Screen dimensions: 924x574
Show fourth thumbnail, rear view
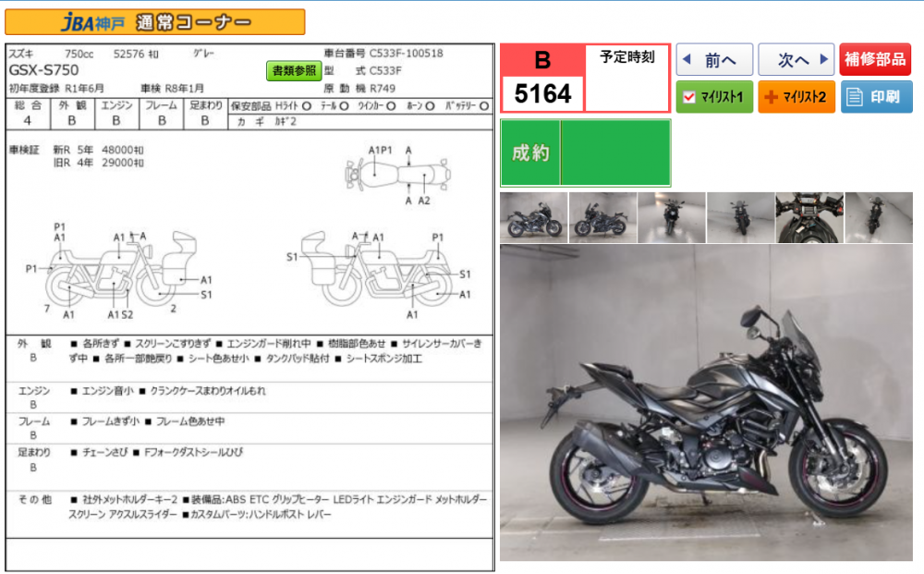(x=740, y=218)
